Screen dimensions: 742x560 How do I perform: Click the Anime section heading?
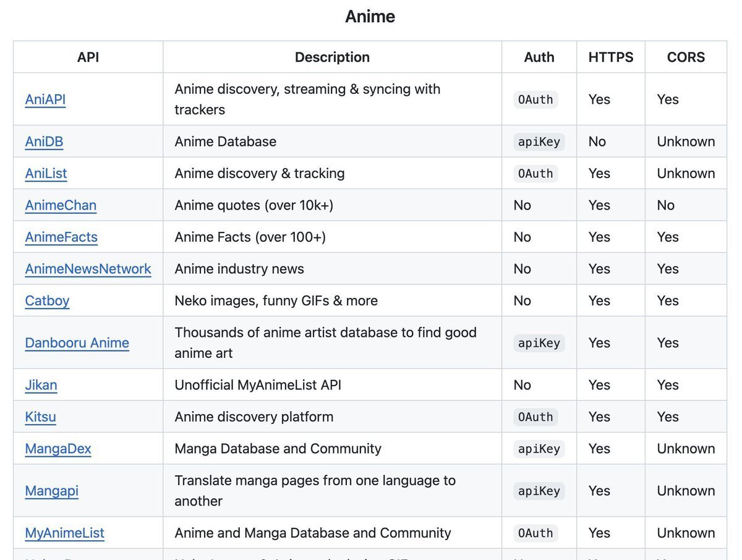click(x=370, y=17)
